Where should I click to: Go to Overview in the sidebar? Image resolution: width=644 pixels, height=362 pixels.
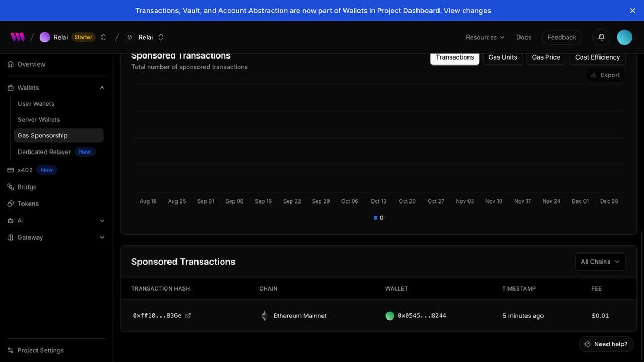(31, 64)
